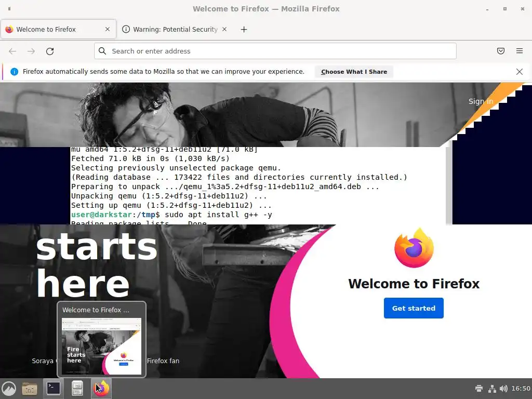The height and width of the screenshot is (399, 532).
Task: Click the Get started button
Action: 414,308
